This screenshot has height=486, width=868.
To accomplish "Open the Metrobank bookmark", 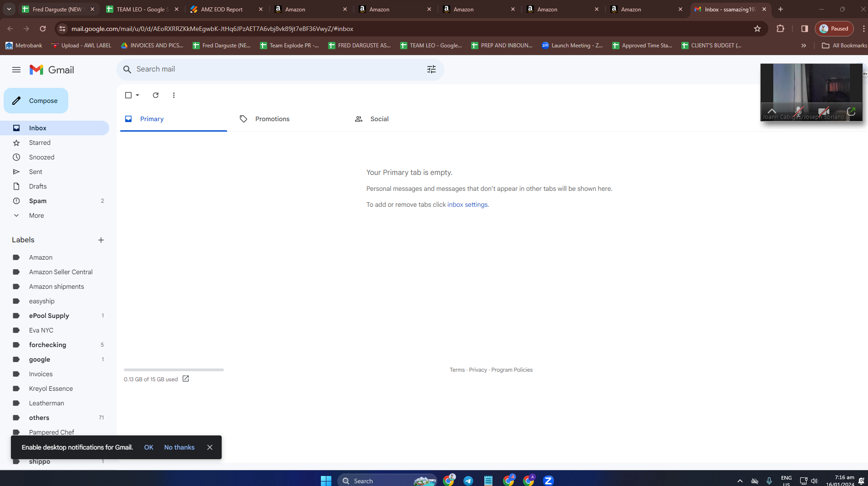I will pyautogui.click(x=24, y=46).
